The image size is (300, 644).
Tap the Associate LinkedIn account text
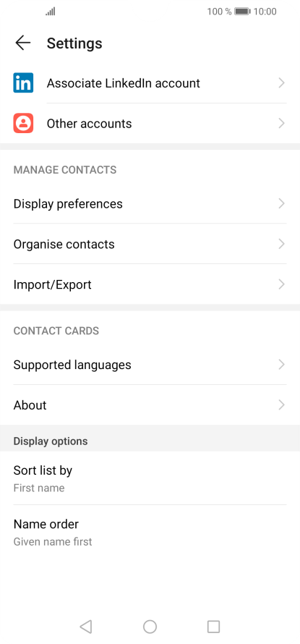123,83
